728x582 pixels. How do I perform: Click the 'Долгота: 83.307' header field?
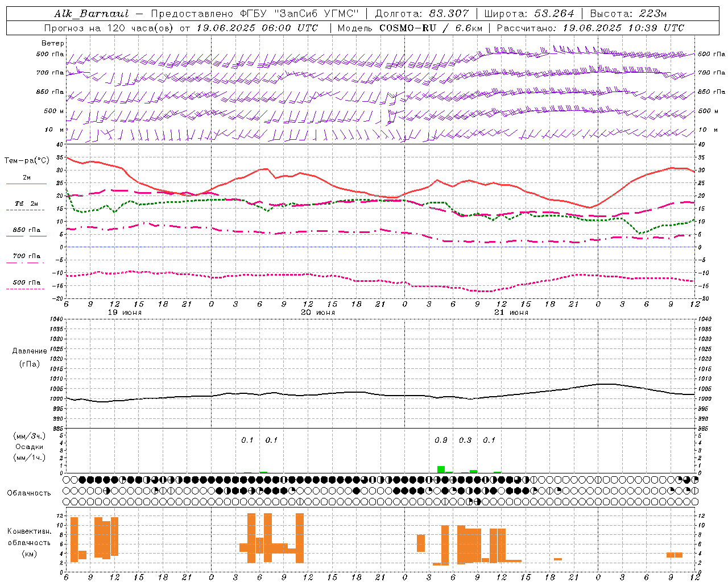coord(421,14)
